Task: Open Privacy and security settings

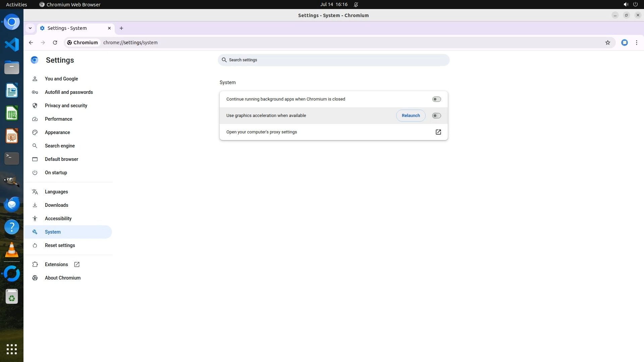Action: pyautogui.click(x=66, y=106)
